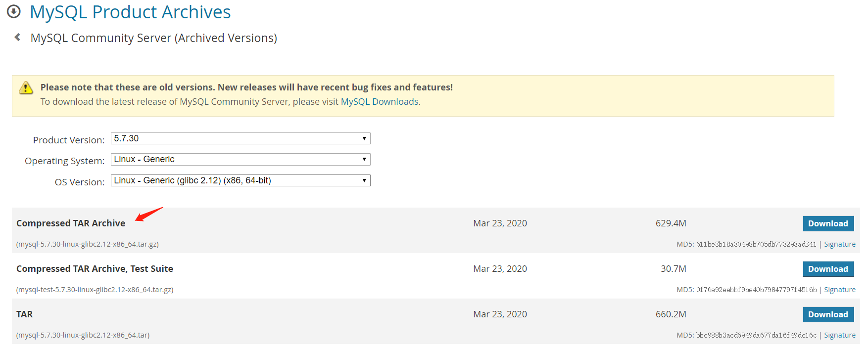The width and height of the screenshot is (868, 345).
Task: Open the Product Version 5.7.30 dropdown
Action: [241, 138]
